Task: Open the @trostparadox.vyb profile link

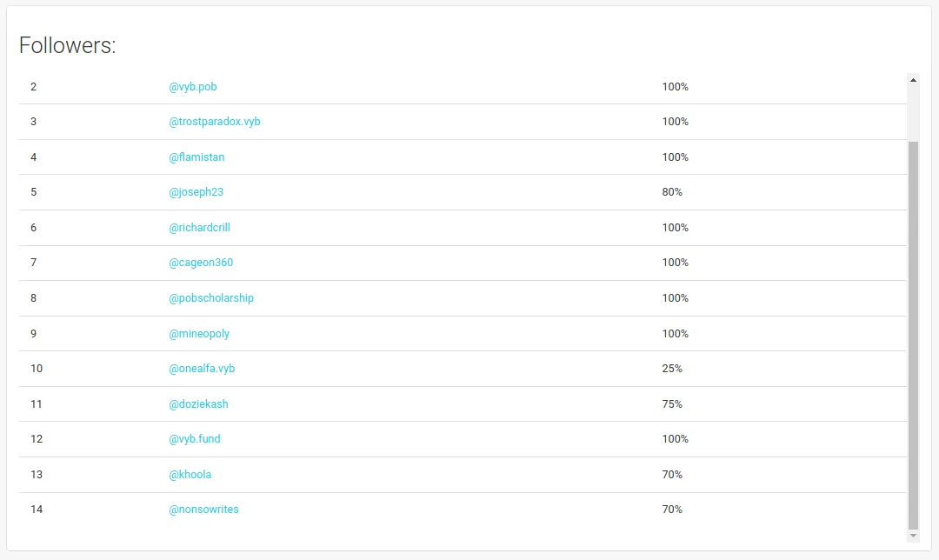Action: (x=215, y=122)
